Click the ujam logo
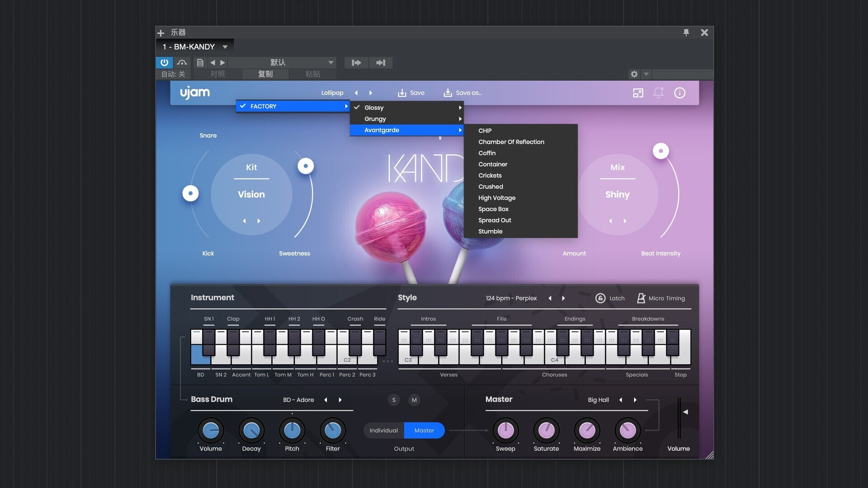Image resolution: width=868 pixels, height=488 pixels. coord(195,93)
